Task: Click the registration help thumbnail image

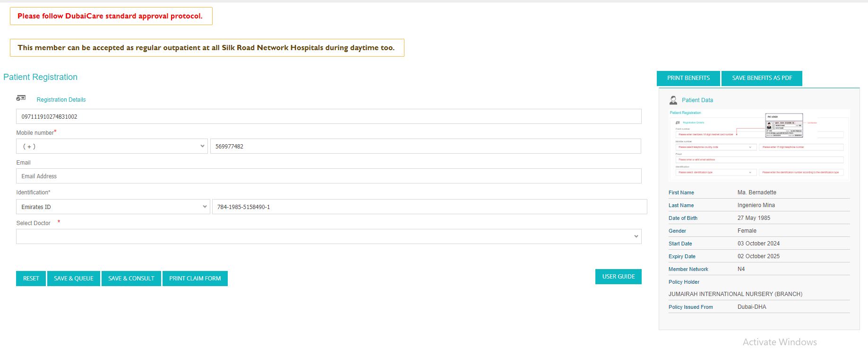Action: (x=759, y=145)
